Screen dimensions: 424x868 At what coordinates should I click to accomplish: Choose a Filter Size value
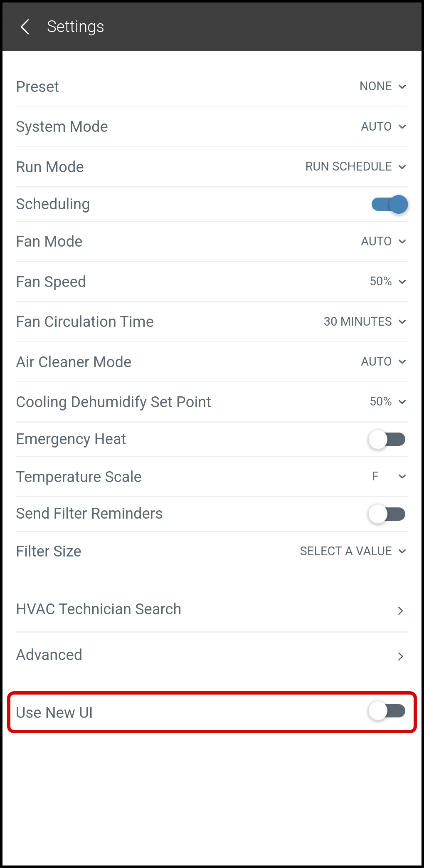pos(353,551)
